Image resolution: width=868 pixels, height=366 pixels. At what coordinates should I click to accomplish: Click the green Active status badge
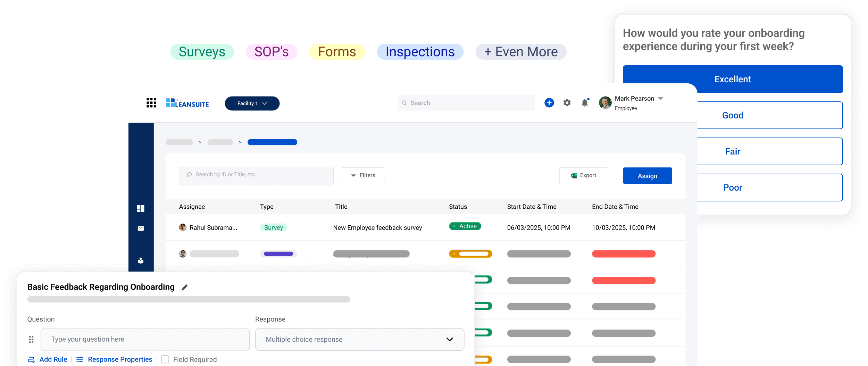[x=465, y=226]
